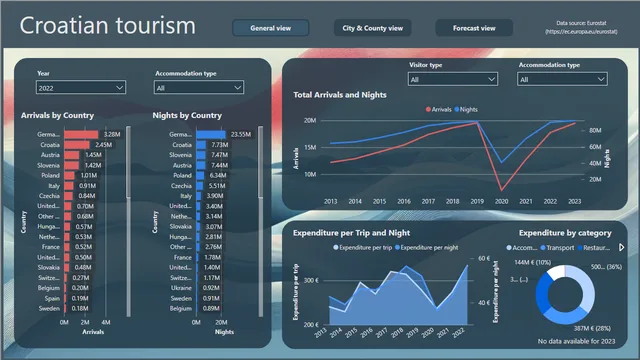Click the Restaur... legend item
The image size is (640, 360).
click(593, 247)
